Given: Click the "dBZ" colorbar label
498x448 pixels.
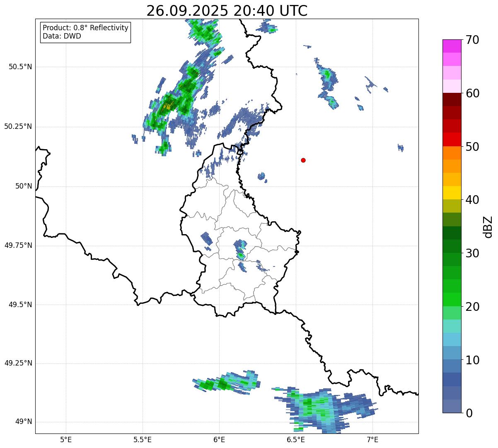Looking at the screenshot, I should [488, 226].
